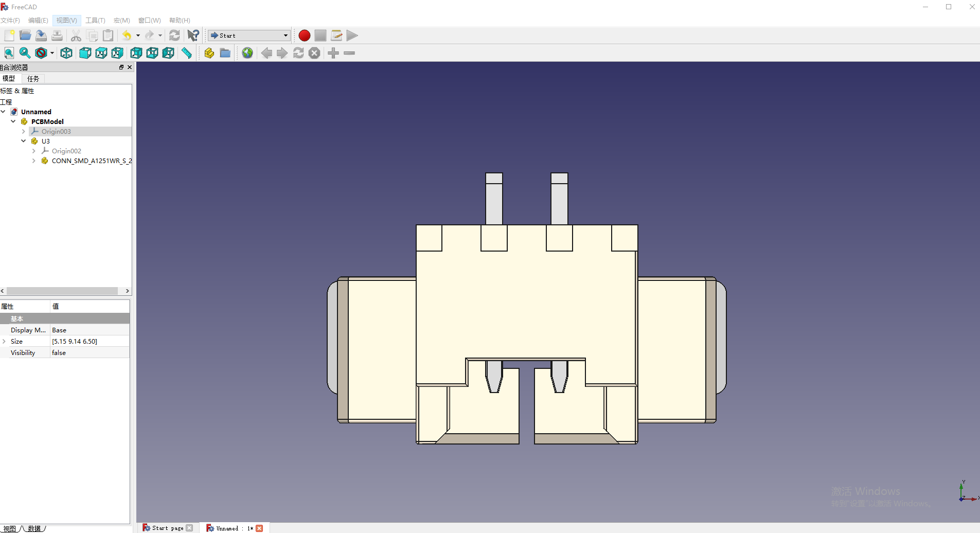Switch to the 任务 tab
The height and width of the screenshot is (533, 980).
click(33, 79)
